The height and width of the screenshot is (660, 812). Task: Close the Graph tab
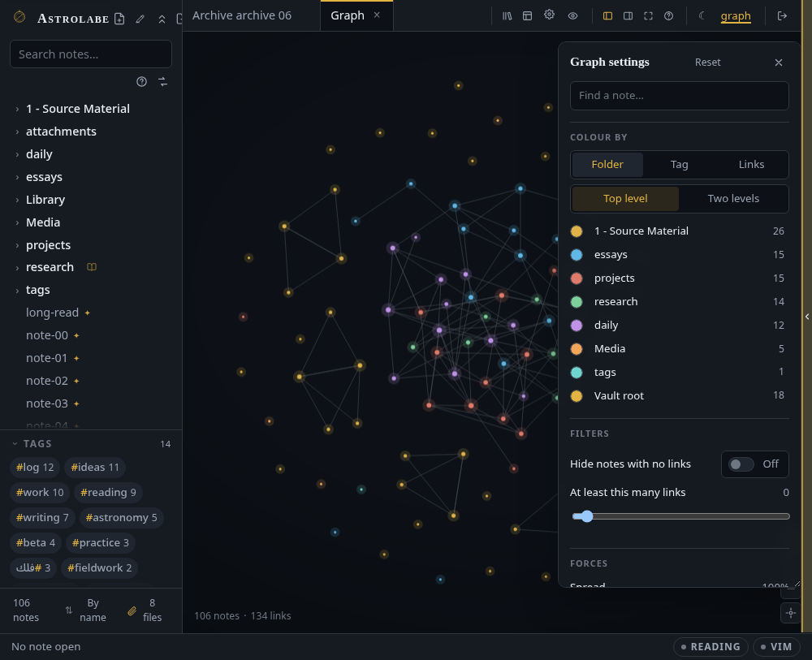(377, 15)
